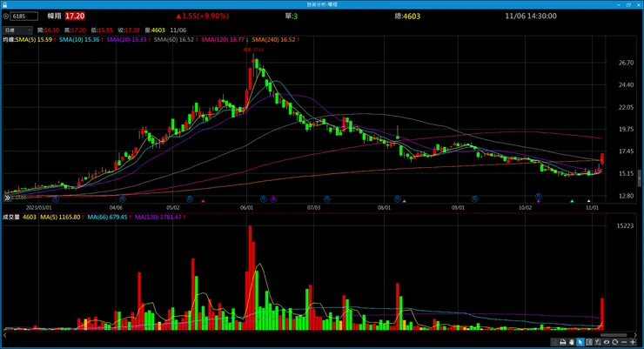
Task: Click the price change ▲1.55(+9.90%) text
Action: coord(202,16)
